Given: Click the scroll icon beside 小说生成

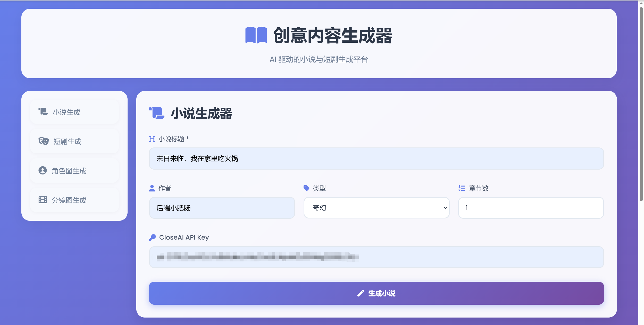Looking at the screenshot, I should [x=43, y=112].
